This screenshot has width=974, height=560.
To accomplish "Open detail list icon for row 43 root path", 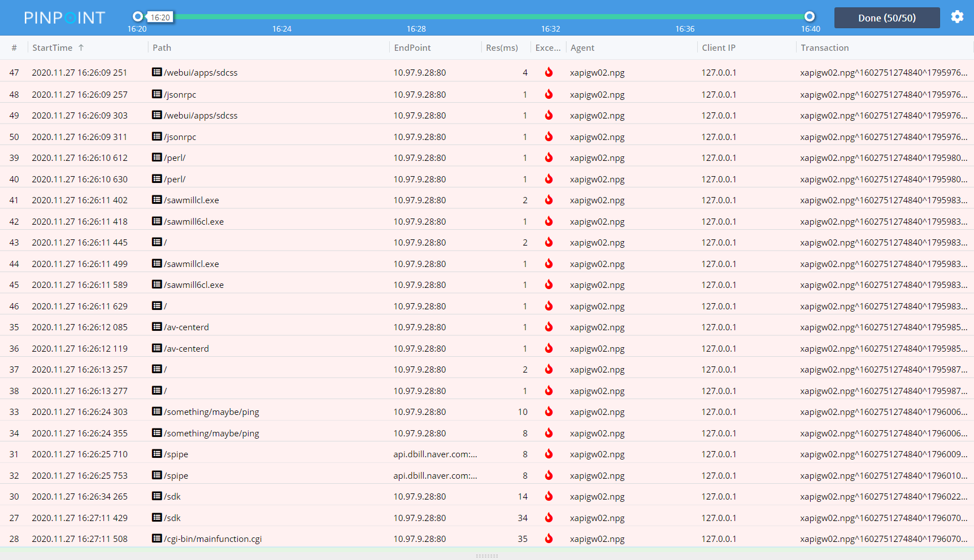I will 157,242.
